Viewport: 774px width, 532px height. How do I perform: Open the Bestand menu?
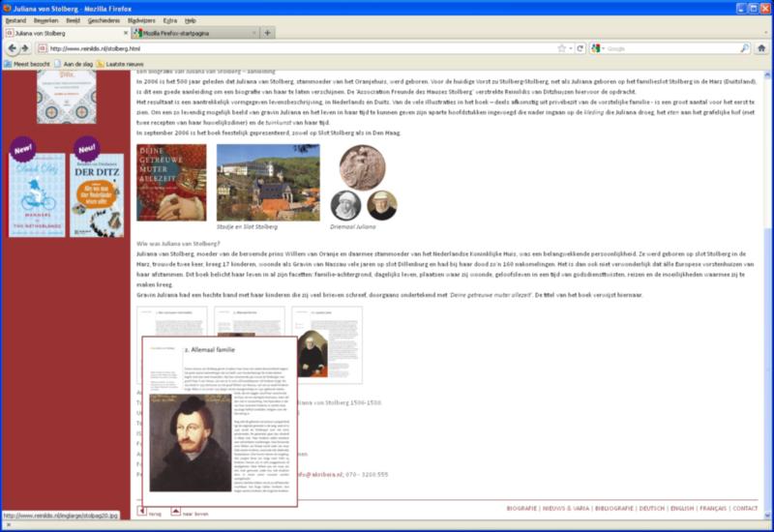(x=15, y=20)
